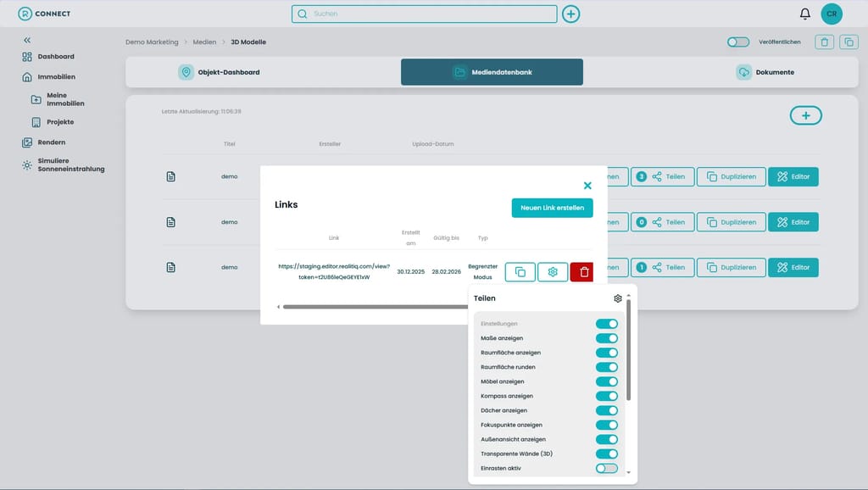Open link settings gear button
868x490 pixels.
click(553, 272)
